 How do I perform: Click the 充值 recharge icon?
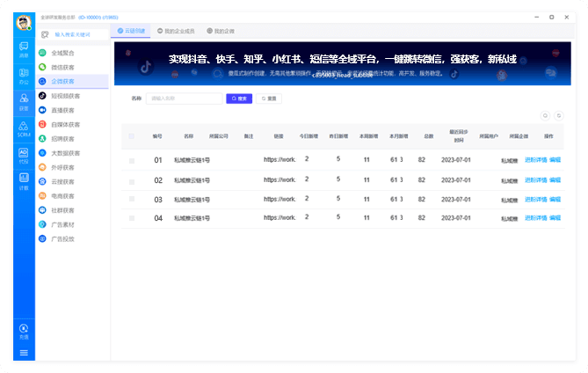pos(24,331)
